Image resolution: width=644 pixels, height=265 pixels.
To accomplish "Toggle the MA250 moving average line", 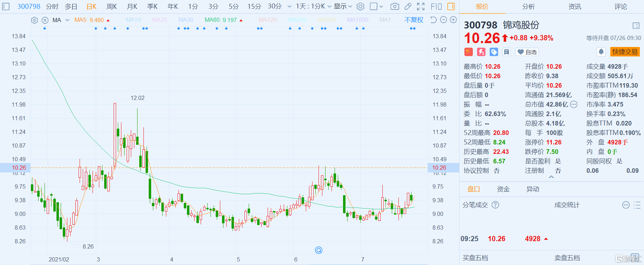I will click(x=297, y=20).
